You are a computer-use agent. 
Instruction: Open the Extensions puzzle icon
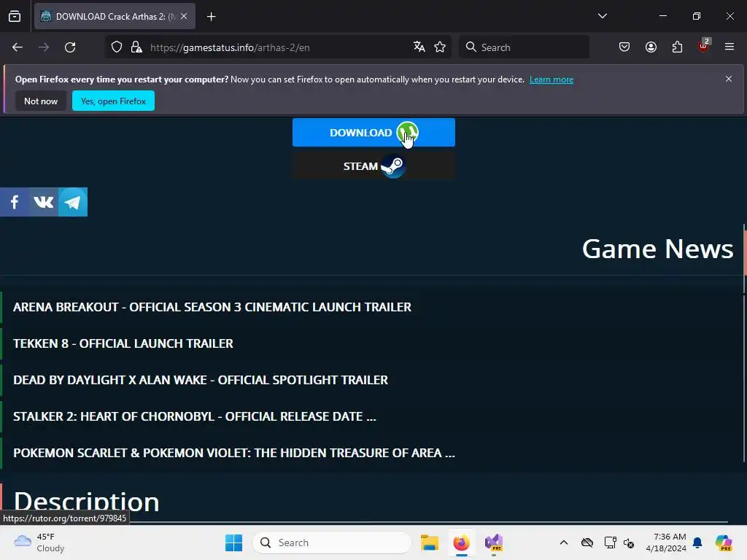(x=677, y=47)
